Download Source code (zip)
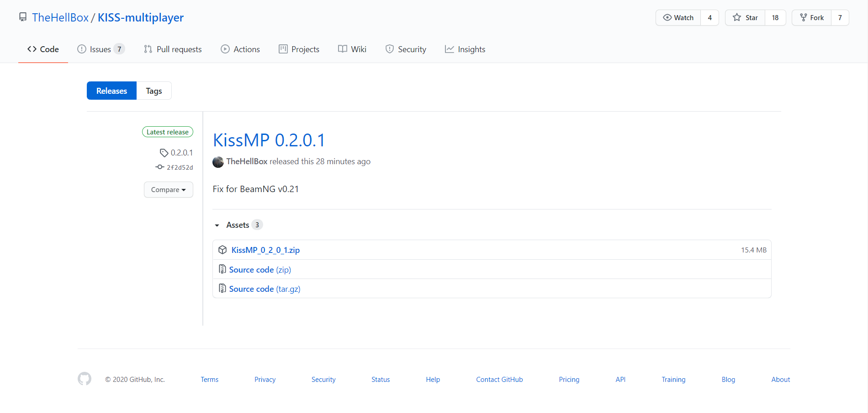Viewport: 868px width, 413px height. (x=260, y=270)
